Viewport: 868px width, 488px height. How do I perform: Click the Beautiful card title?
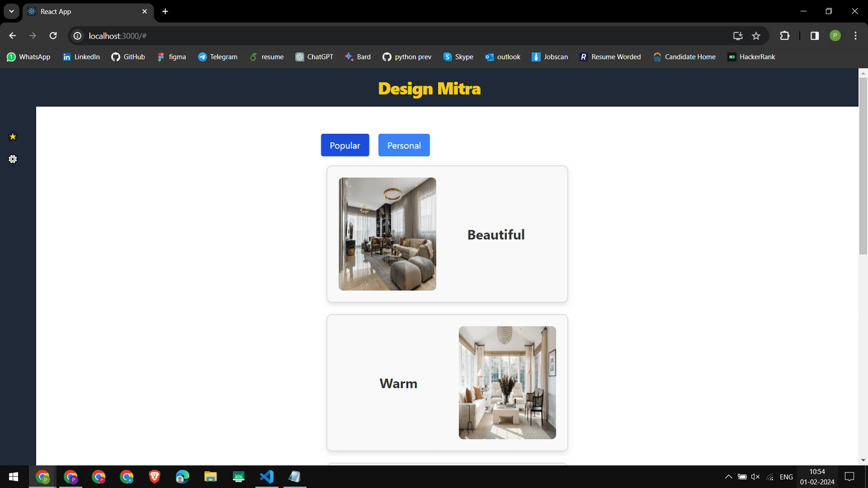pos(496,234)
